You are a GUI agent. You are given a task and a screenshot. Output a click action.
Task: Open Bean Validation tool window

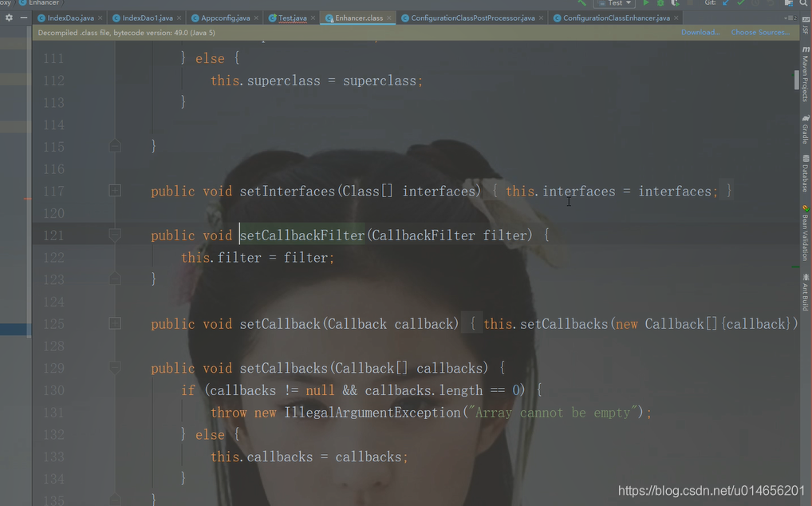click(x=806, y=233)
